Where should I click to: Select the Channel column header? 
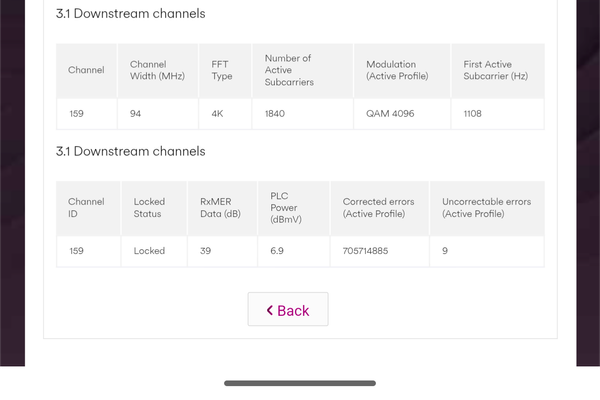click(x=86, y=70)
